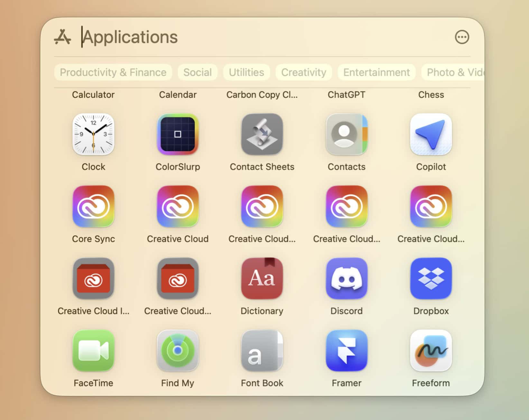Open Discord from the applications grid
Viewport: 529px width, 420px height.
347,278
